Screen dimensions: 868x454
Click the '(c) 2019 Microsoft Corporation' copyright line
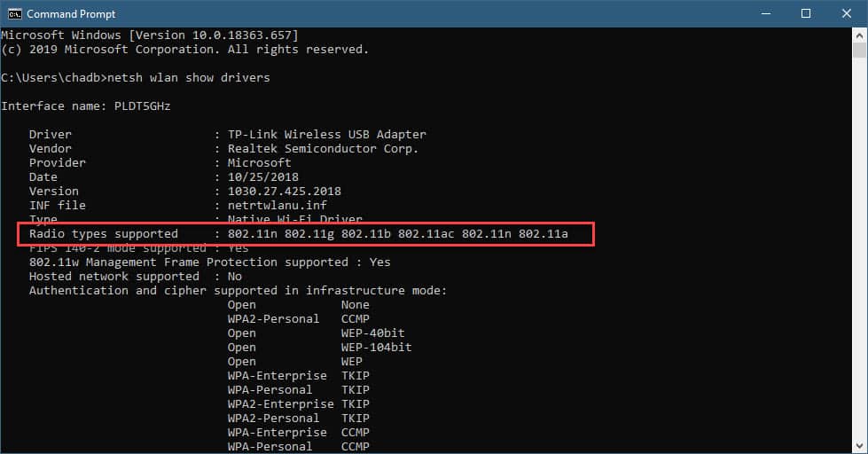[x=185, y=50]
